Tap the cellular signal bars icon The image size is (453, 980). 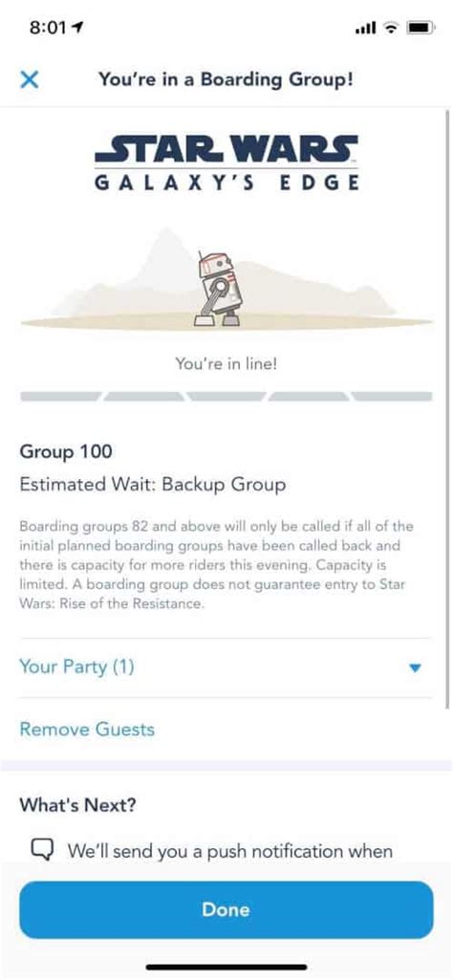365,28
